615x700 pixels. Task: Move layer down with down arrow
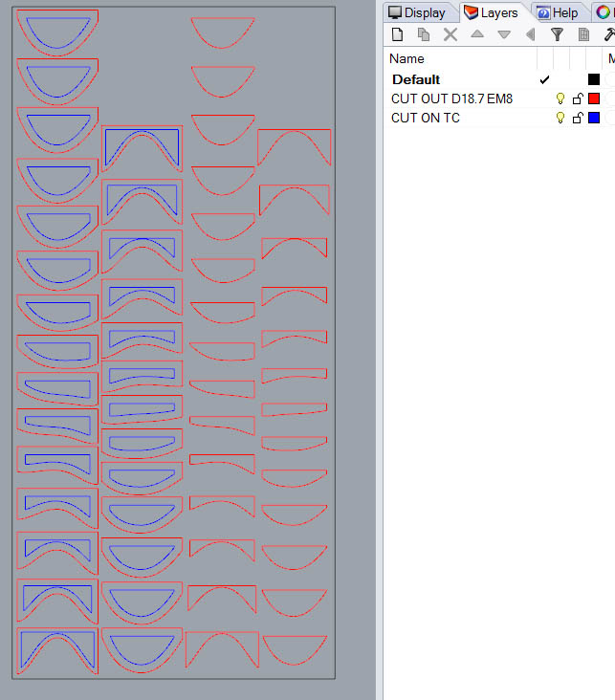click(504, 34)
